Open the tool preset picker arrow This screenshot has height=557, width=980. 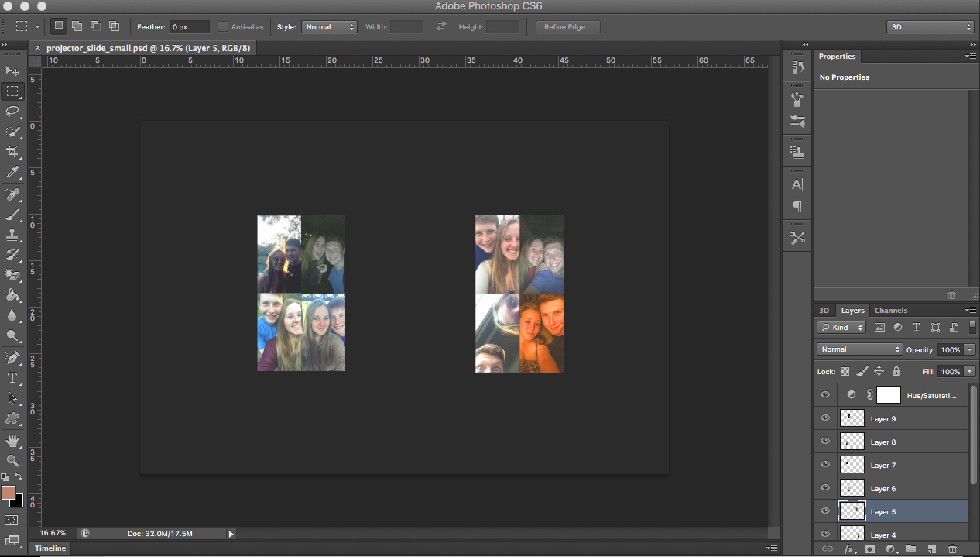38,27
